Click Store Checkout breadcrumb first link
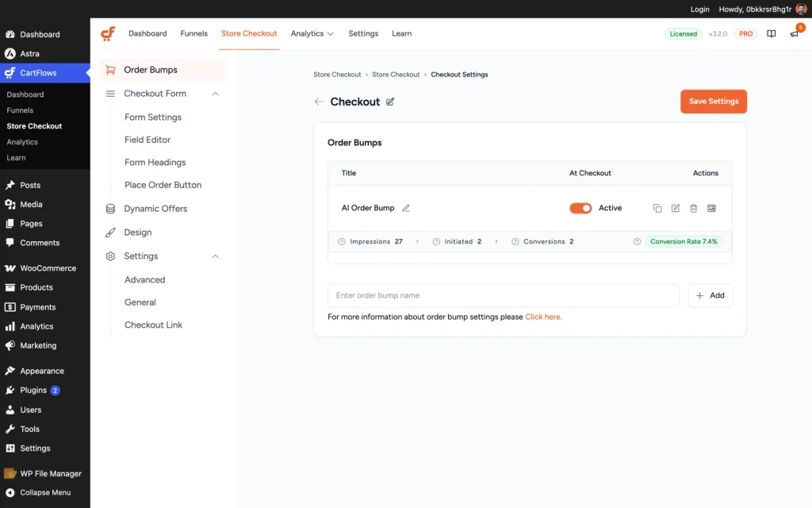This screenshot has height=508, width=812. [x=337, y=75]
